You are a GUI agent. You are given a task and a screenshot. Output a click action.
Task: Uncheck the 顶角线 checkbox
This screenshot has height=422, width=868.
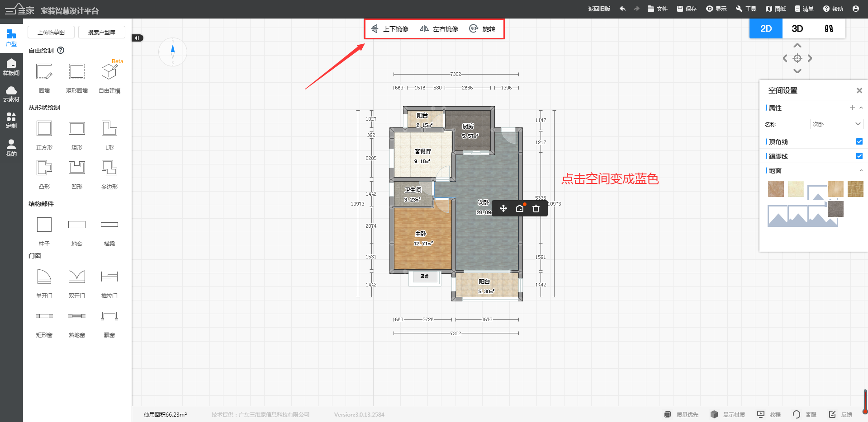859,141
